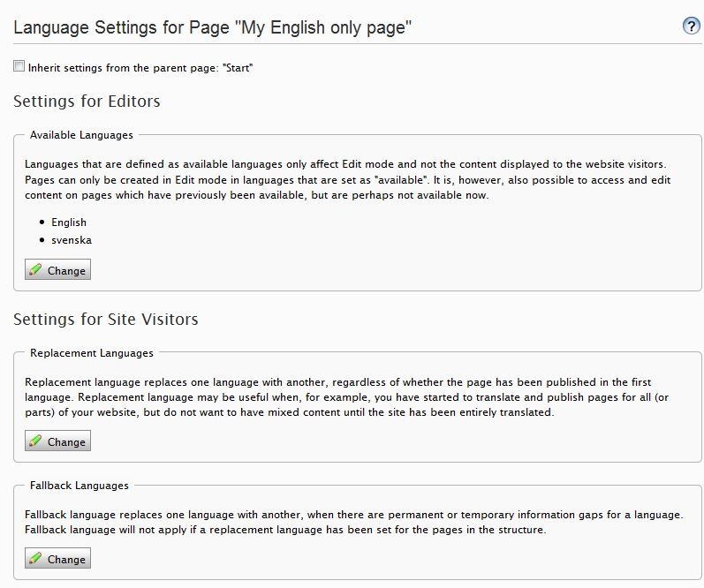Click Change button under Available Languages
Screen dimensions: 704x588
(x=58, y=270)
